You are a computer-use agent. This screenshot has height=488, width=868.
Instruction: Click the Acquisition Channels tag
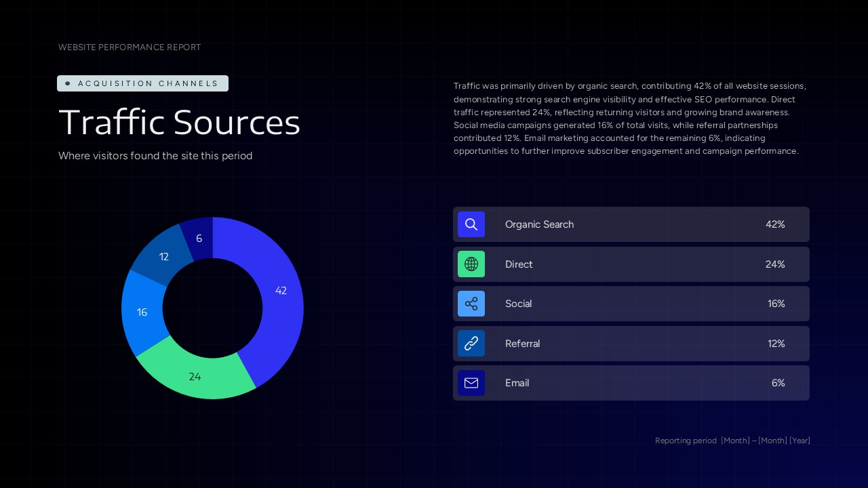point(142,83)
